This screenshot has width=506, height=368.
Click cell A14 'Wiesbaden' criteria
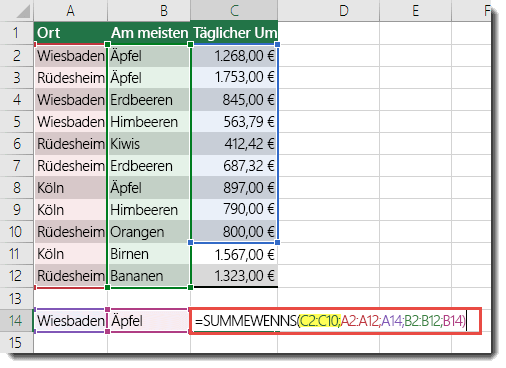point(70,321)
